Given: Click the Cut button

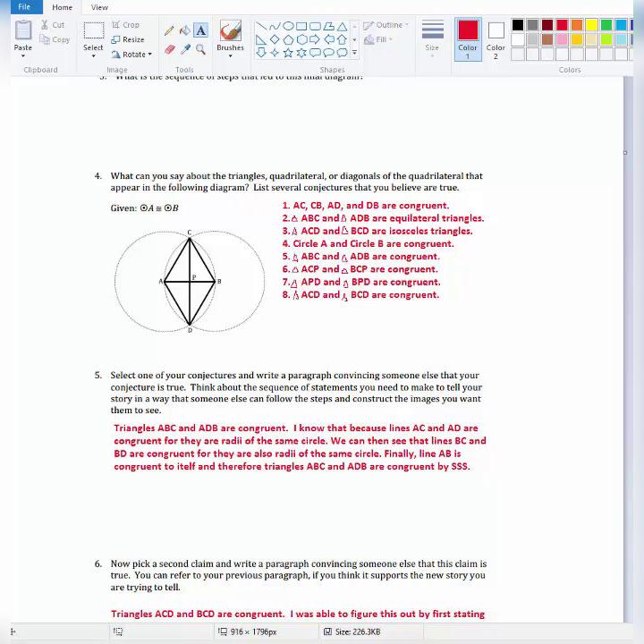Looking at the screenshot, I should tap(53, 25).
